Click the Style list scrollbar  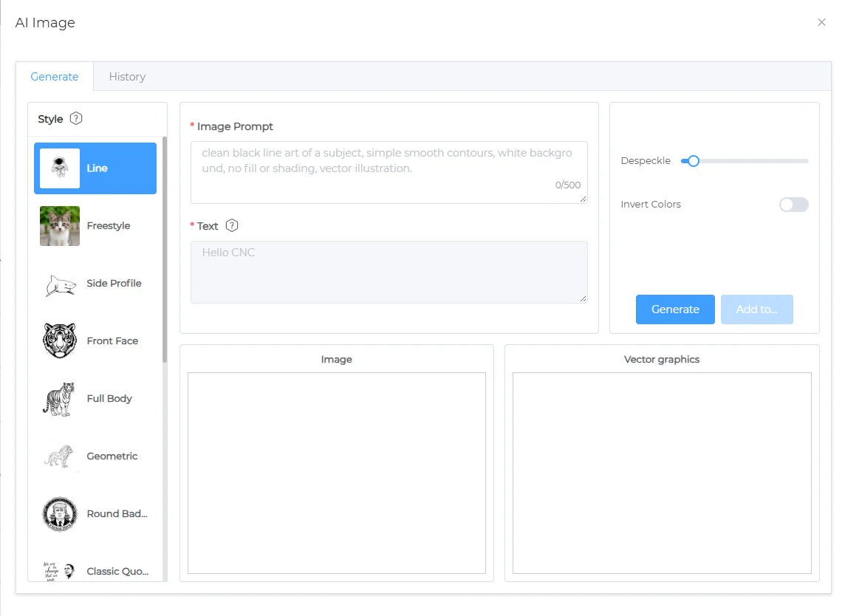[165, 250]
